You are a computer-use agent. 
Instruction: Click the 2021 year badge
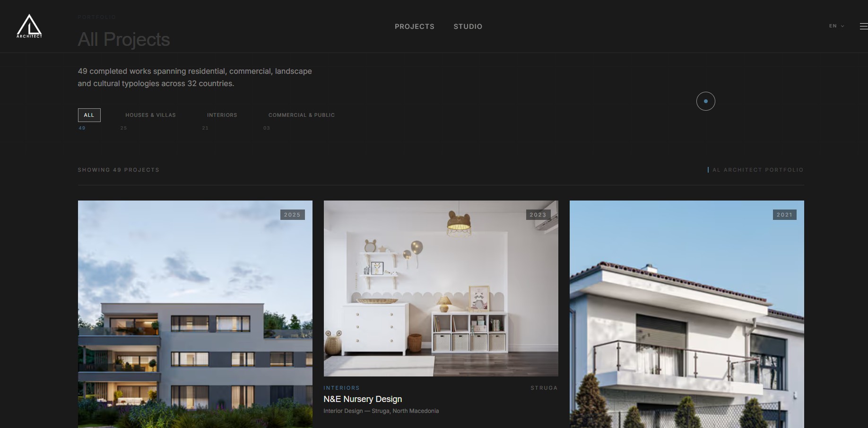[x=784, y=215]
